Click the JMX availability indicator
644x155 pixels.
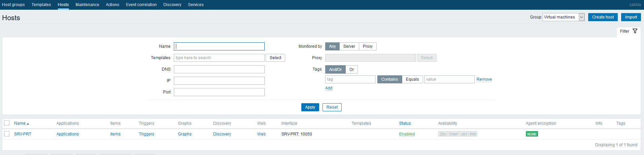(464, 134)
